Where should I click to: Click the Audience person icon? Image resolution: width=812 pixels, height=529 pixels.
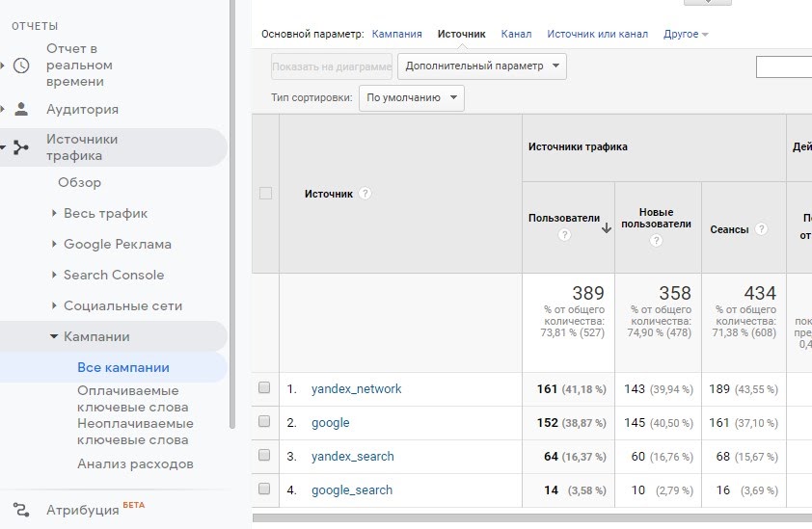(x=21, y=109)
